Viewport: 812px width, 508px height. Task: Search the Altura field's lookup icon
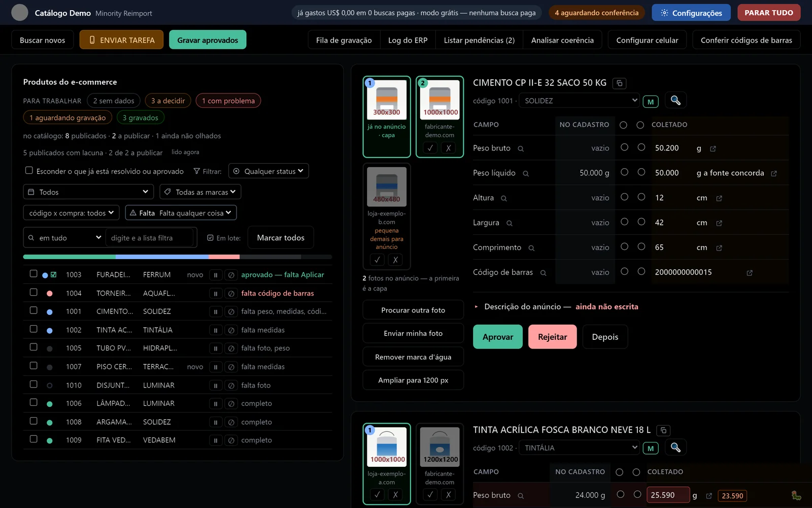click(x=503, y=199)
